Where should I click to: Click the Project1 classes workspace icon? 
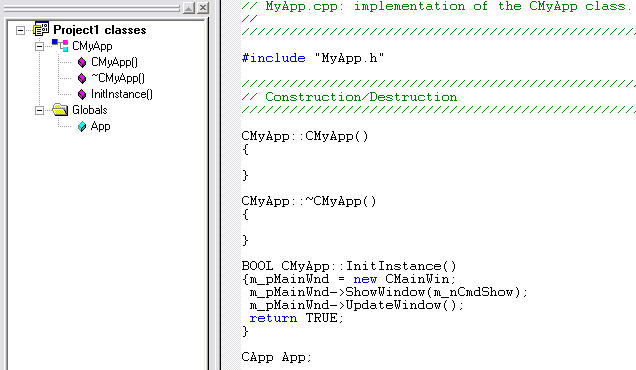coord(41,29)
